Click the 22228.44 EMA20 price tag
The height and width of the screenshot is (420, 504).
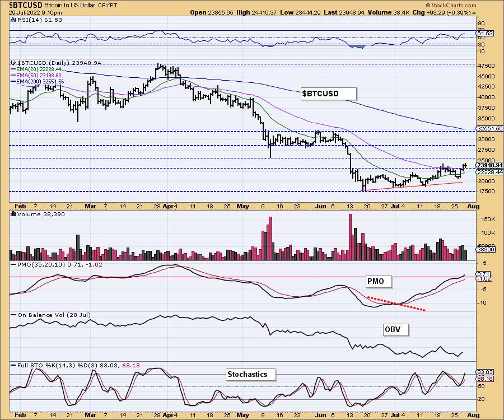(490, 172)
